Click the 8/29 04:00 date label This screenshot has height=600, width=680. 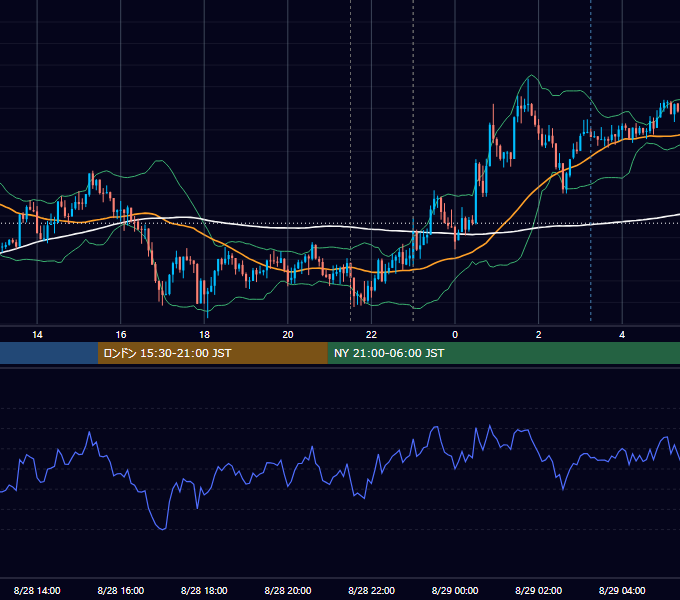click(x=622, y=590)
